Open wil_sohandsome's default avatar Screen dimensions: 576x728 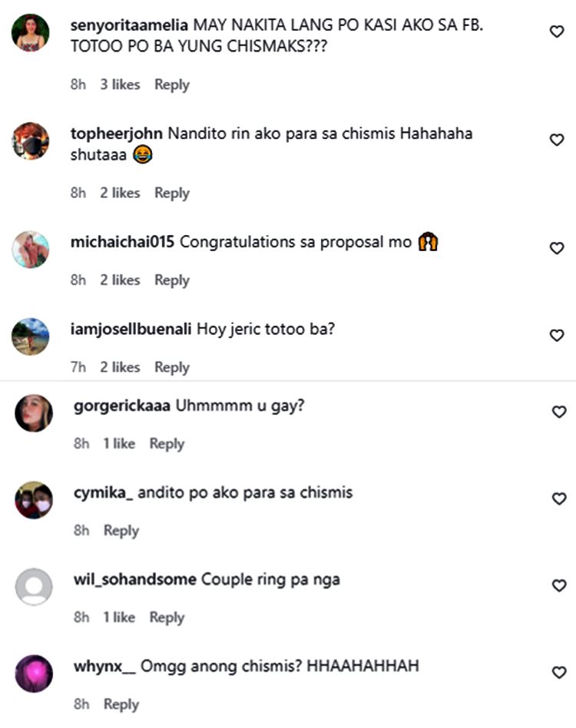pyautogui.click(x=34, y=587)
